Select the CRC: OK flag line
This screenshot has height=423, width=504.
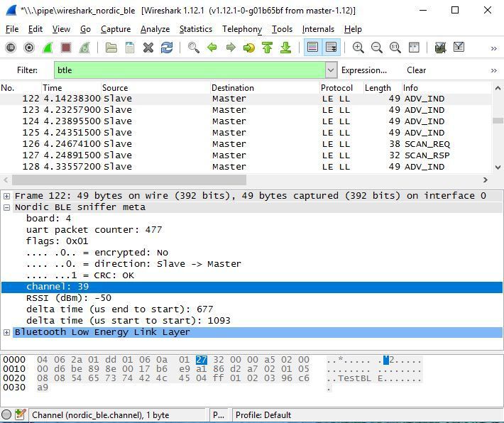pos(80,275)
